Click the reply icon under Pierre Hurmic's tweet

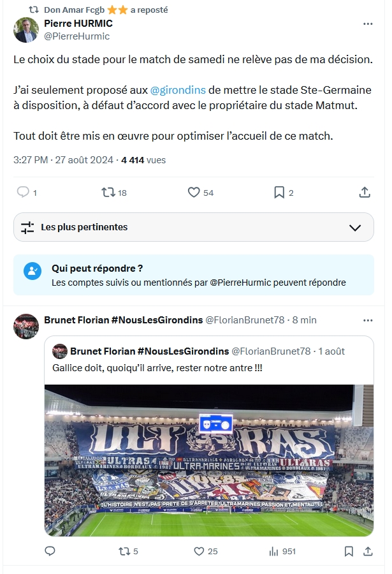click(23, 192)
